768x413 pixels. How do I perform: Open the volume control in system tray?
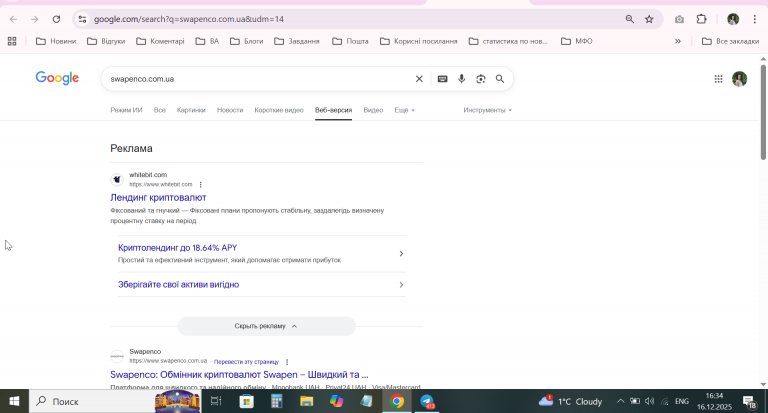click(x=649, y=401)
